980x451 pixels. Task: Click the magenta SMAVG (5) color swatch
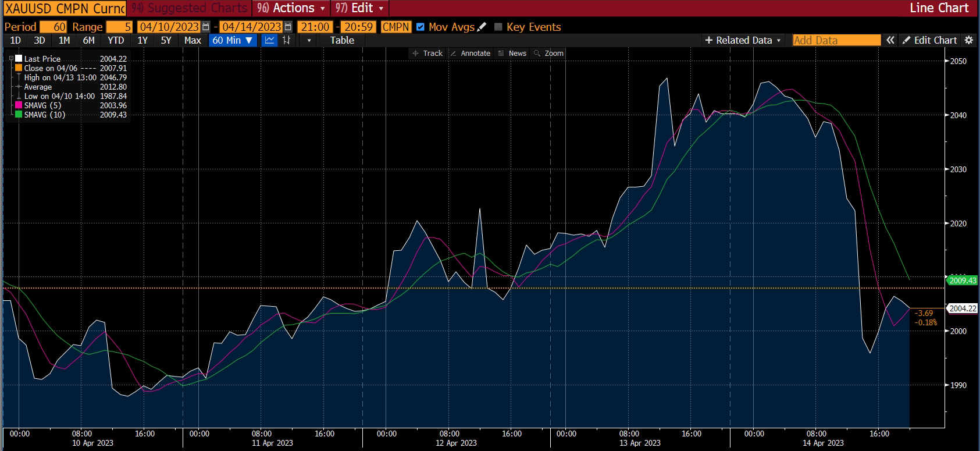pyautogui.click(x=19, y=105)
